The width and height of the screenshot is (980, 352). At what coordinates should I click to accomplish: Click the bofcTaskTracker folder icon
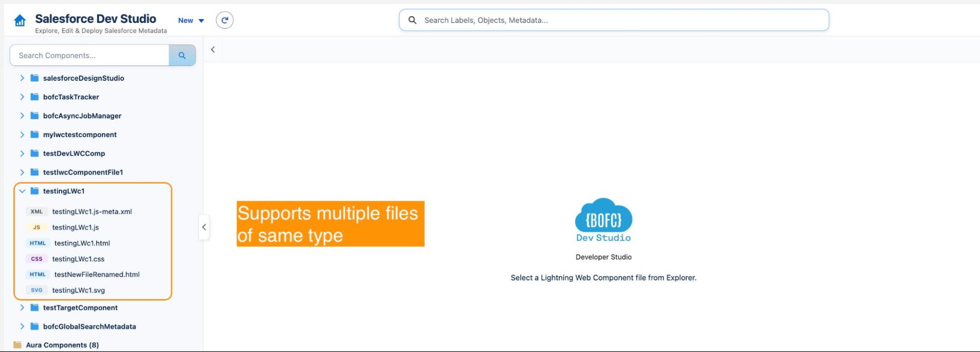click(34, 97)
